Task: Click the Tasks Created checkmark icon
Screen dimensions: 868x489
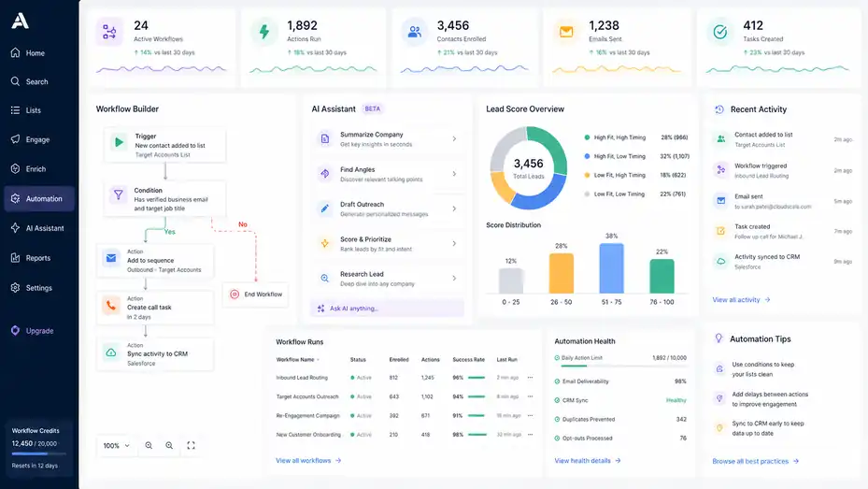Action: point(719,32)
